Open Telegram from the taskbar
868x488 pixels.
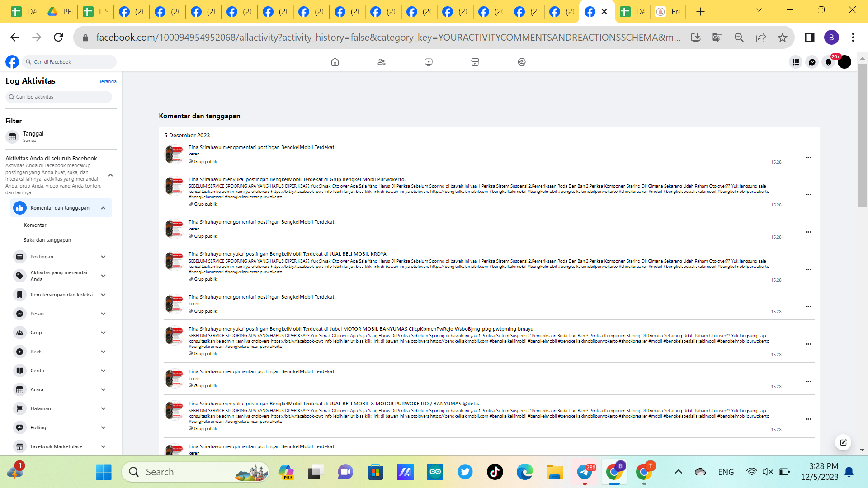(585, 472)
